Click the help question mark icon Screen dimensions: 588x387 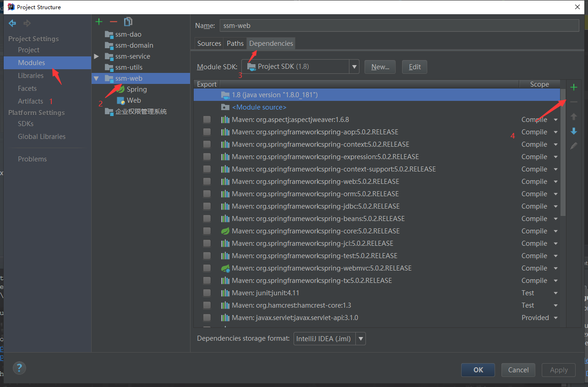point(19,368)
